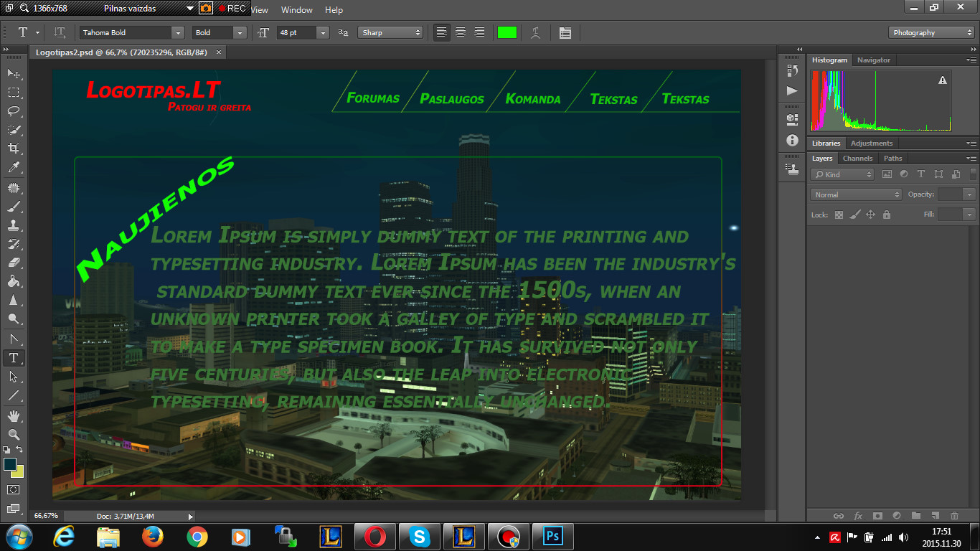The width and height of the screenshot is (980, 551).
Task: Switch to the Navigator tab
Action: coord(874,60)
